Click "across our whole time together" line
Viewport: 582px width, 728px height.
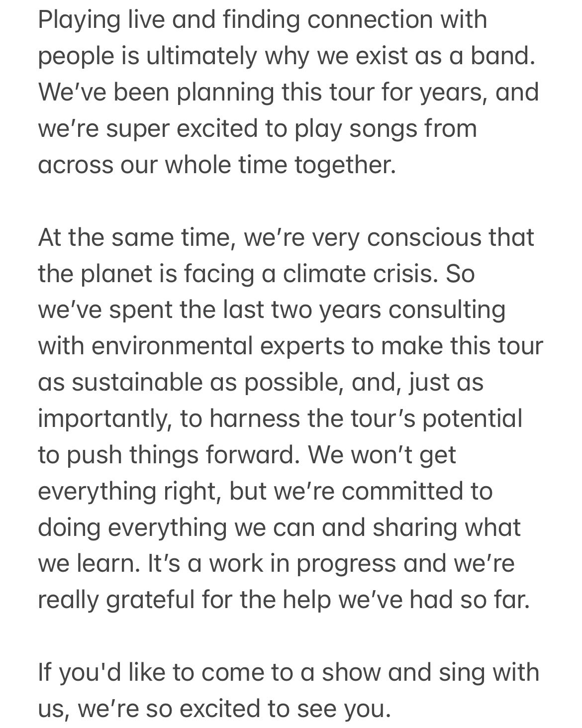click(x=216, y=165)
